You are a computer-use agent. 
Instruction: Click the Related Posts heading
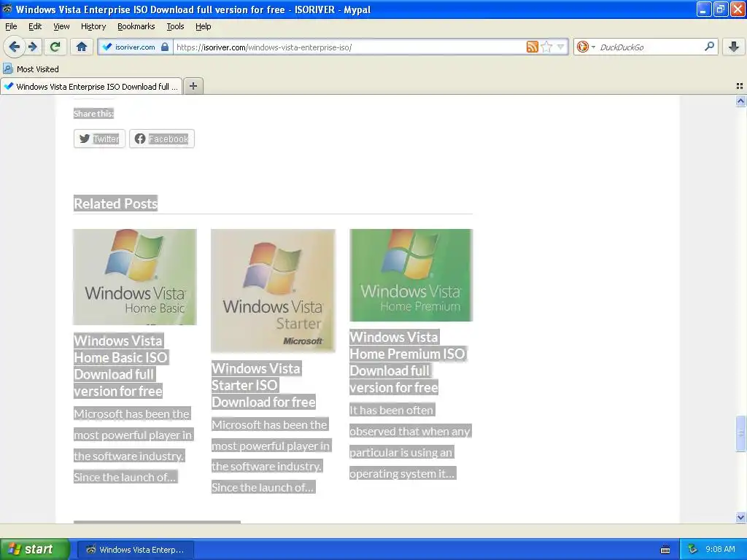116,203
